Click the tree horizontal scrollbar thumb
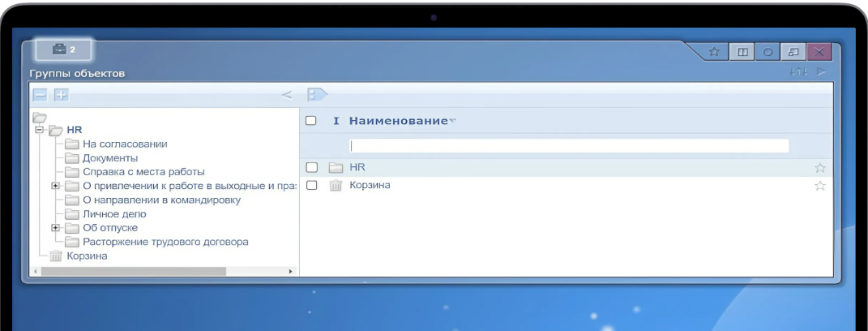This screenshot has width=868, height=331. [134, 272]
